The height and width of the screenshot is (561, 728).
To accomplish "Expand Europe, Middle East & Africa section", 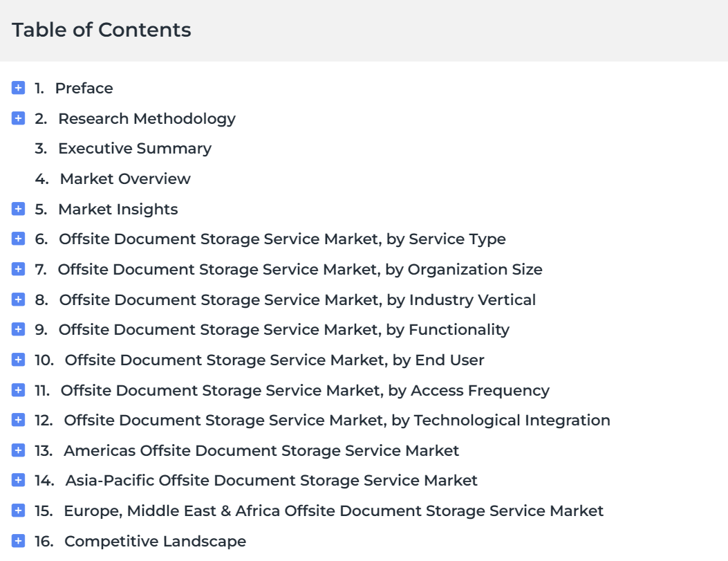I will click(18, 511).
